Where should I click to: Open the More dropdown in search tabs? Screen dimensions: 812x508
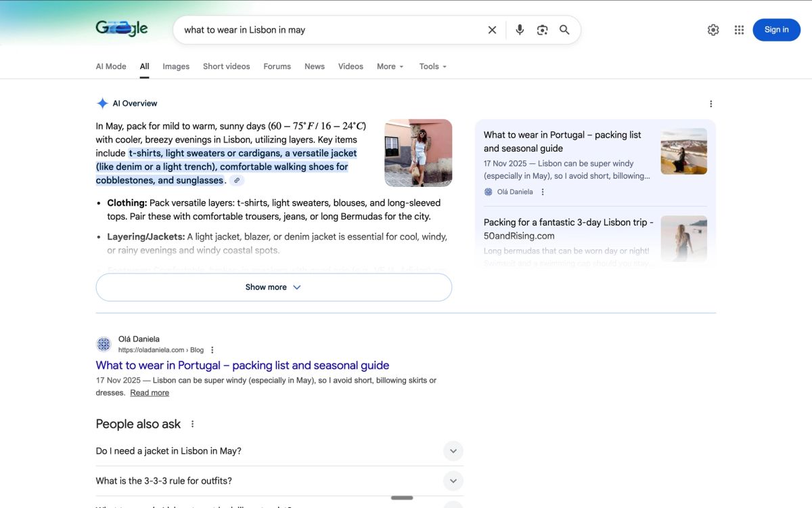390,66
